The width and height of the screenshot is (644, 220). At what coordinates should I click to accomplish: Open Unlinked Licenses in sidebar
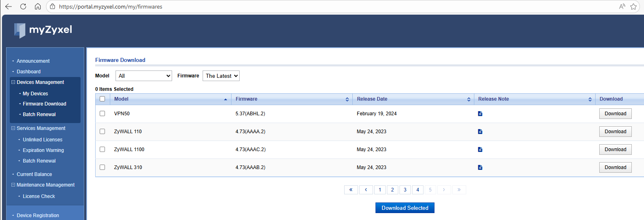[x=42, y=140]
